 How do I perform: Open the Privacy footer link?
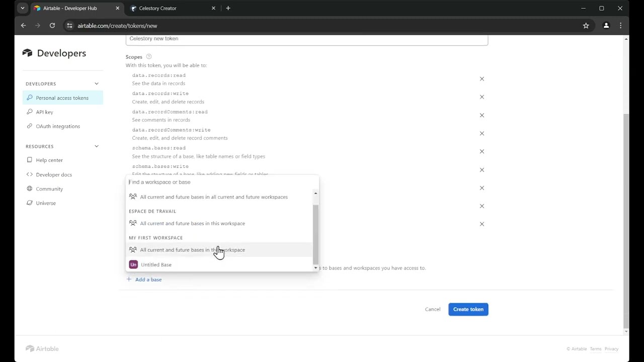pos(611,349)
